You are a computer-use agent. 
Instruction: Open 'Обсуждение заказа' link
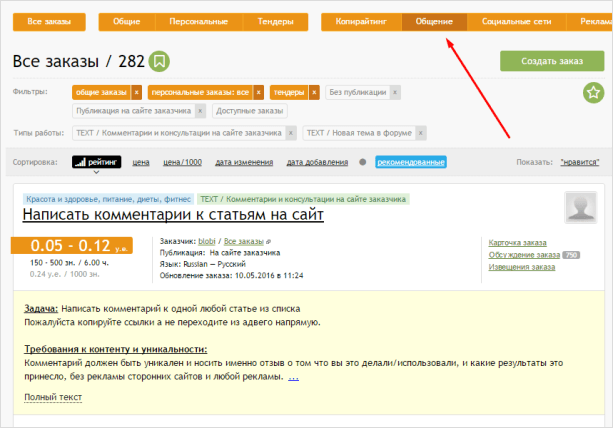pyautogui.click(x=523, y=254)
